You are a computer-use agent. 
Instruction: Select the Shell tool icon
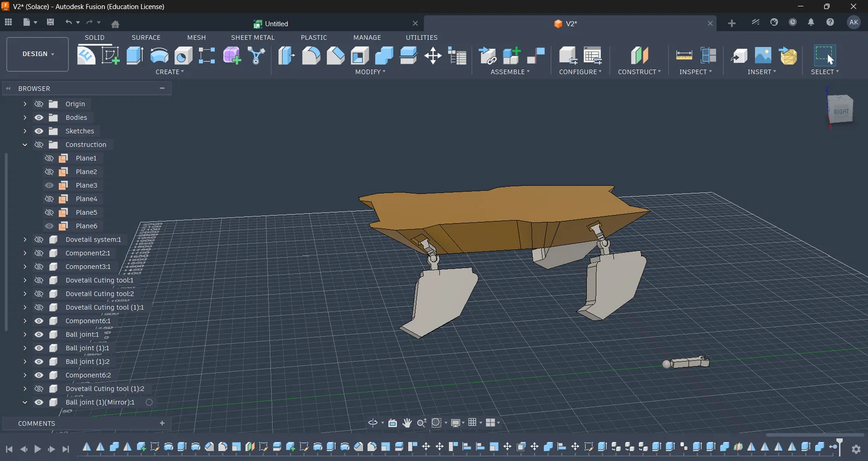[x=360, y=55]
